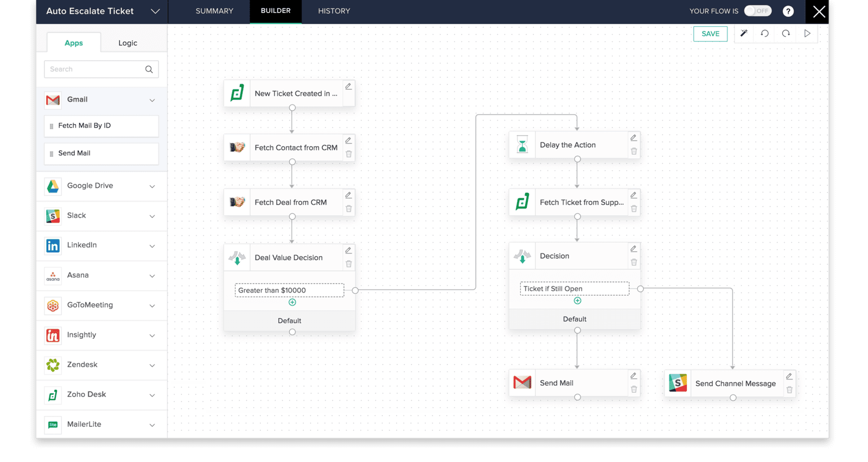
Task: Expand the Zendesk section
Action: [x=152, y=366]
